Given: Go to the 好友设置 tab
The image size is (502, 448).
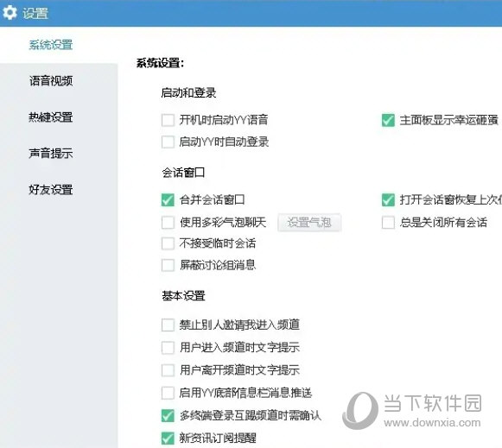Looking at the screenshot, I should coord(51,190).
